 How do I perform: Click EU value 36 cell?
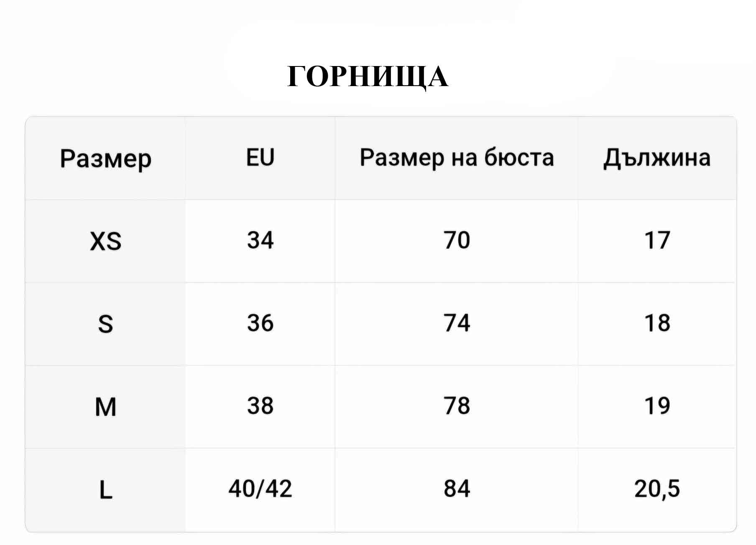260,323
